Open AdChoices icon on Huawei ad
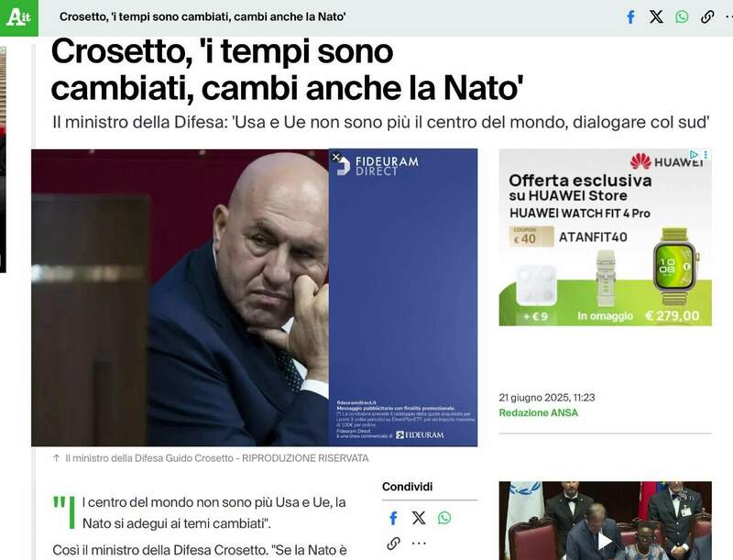Viewport: 733px width, 560px height. tap(695, 154)
